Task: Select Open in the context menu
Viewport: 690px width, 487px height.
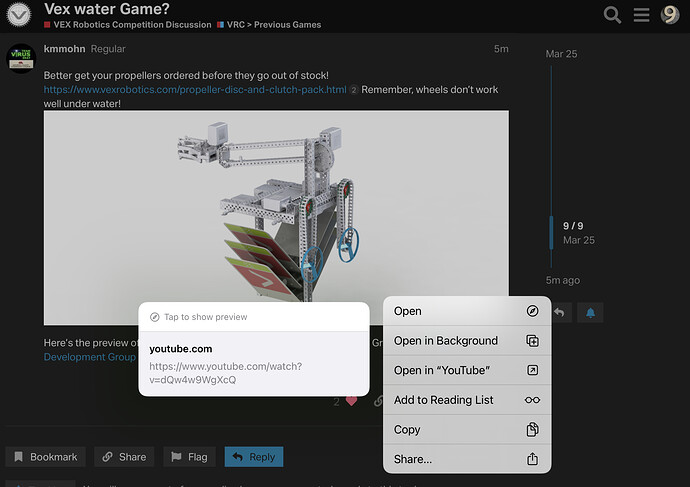Action: [467, 311]
